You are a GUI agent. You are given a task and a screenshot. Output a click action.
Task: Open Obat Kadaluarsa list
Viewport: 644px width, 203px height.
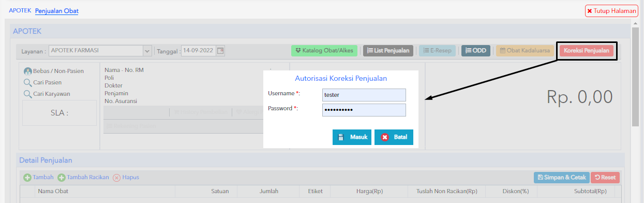pos(525,51)
